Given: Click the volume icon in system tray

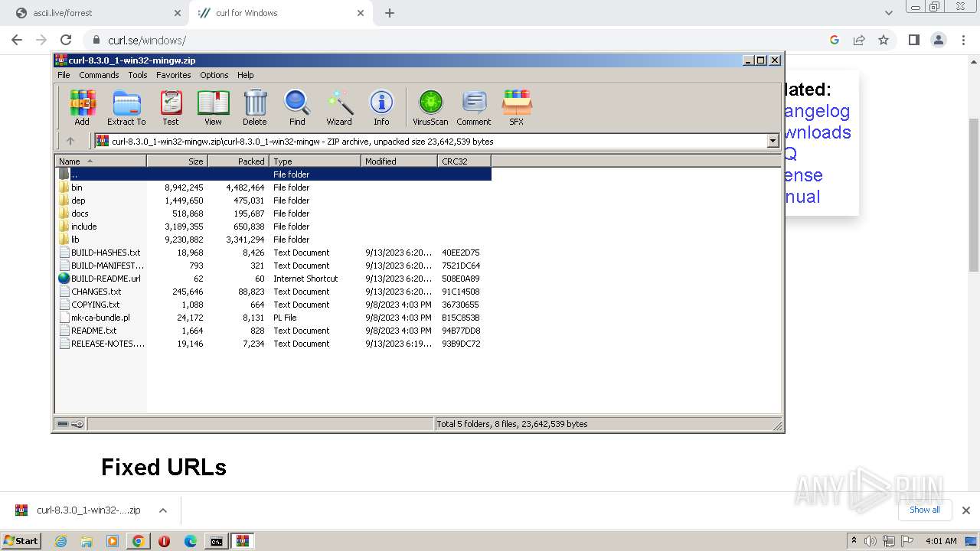Looking at the screenshot, I should click(871, 541).
